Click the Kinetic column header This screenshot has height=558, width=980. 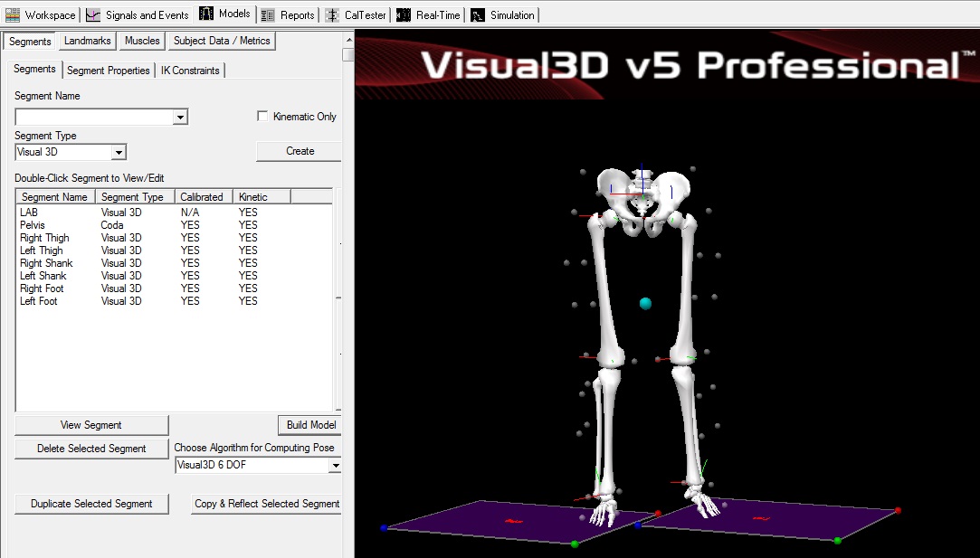(x=262, y=197)
